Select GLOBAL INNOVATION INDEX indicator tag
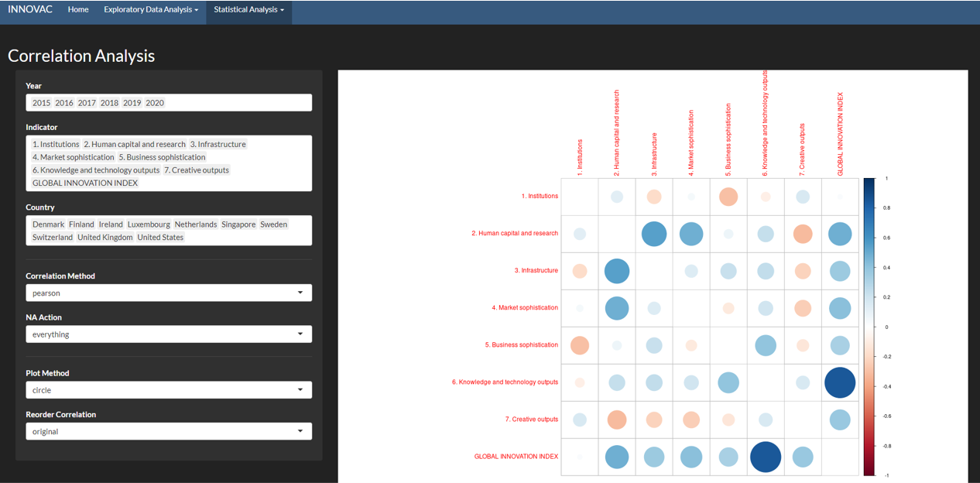This screenshot has width=980, height=483. point(85,183)
